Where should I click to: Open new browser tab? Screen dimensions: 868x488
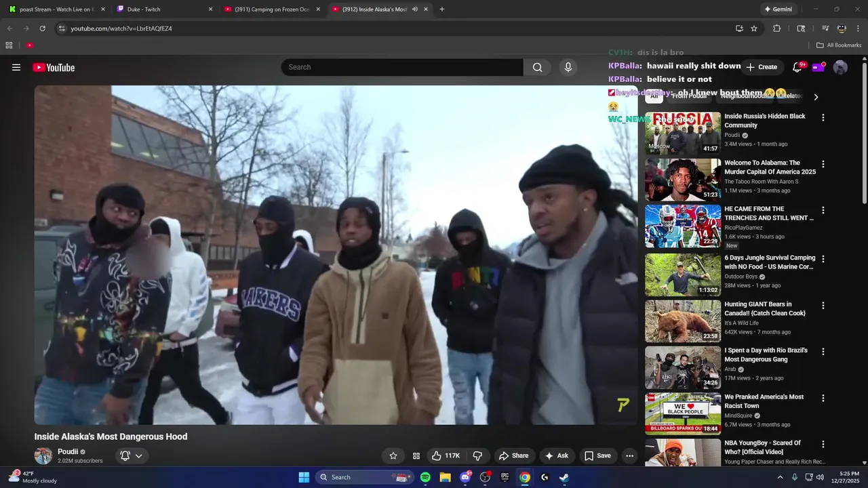(442, 9)
